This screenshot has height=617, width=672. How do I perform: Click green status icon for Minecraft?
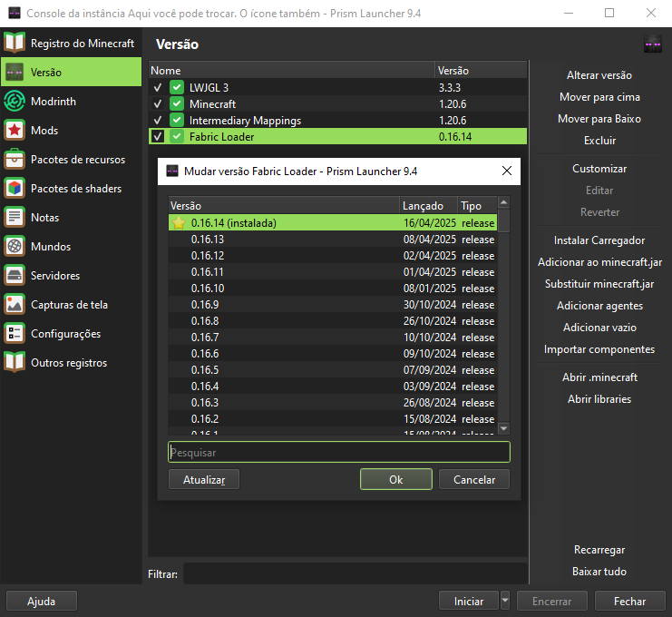(177, 103)
